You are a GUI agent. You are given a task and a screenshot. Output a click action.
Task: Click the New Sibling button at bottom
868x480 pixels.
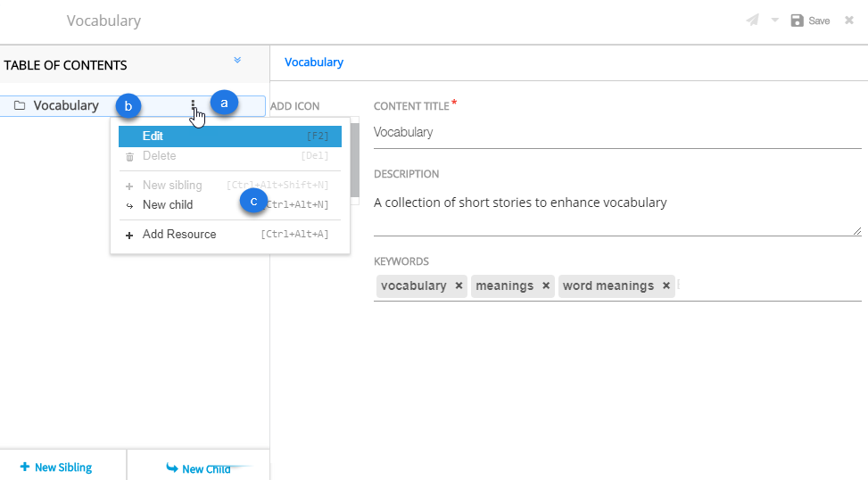56,468
